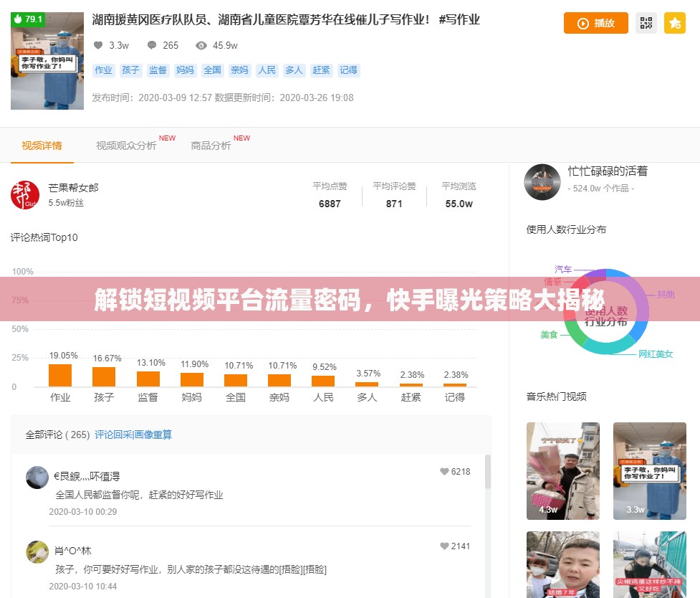Click the 肖^O^林 commenter avatar
700x598 pixels.
pyautogui.click(x=37, y=552)
